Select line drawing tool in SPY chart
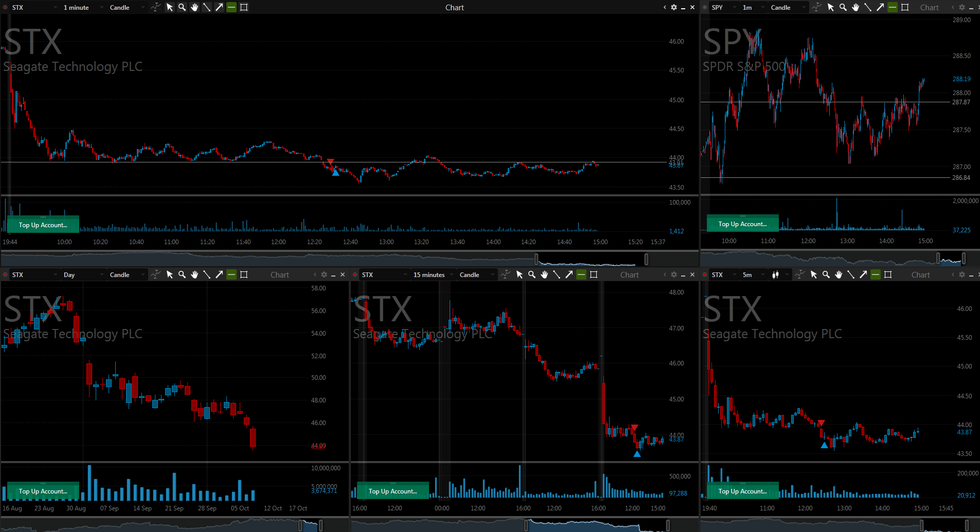The width and height of the screenshot is (980, 532). tap(868, 7)
